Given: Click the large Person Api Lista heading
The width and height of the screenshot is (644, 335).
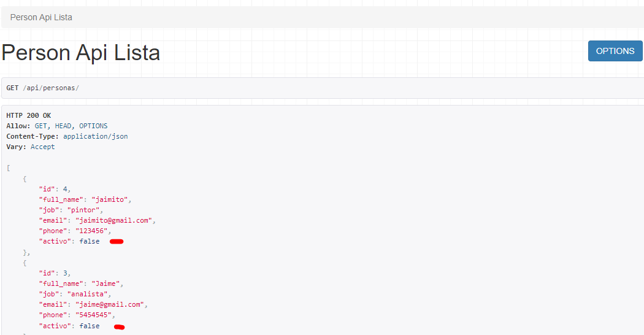Looking at the screenshot, I should [80, 53].
